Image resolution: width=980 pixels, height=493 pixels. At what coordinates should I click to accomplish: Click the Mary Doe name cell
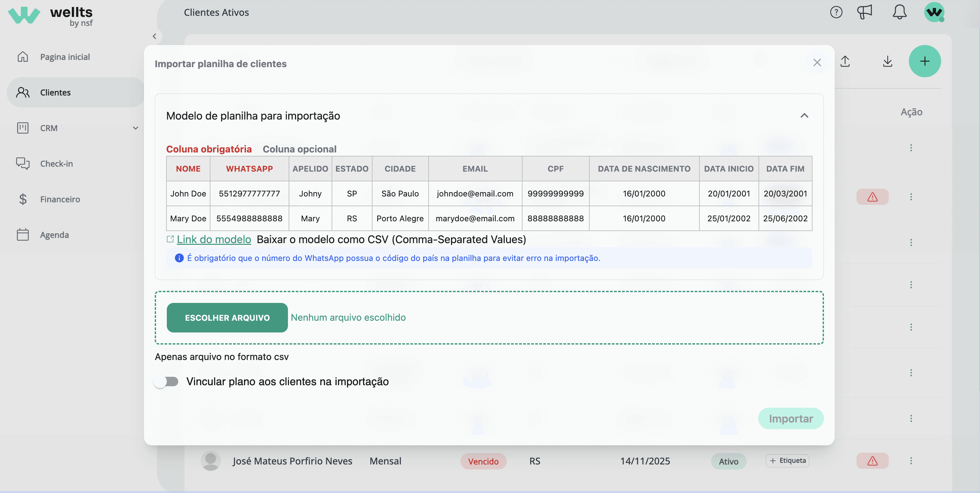tap(188, 219)
